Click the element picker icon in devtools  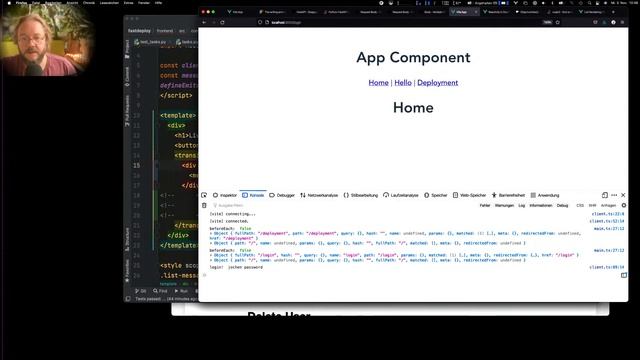(x=204, y=195)
